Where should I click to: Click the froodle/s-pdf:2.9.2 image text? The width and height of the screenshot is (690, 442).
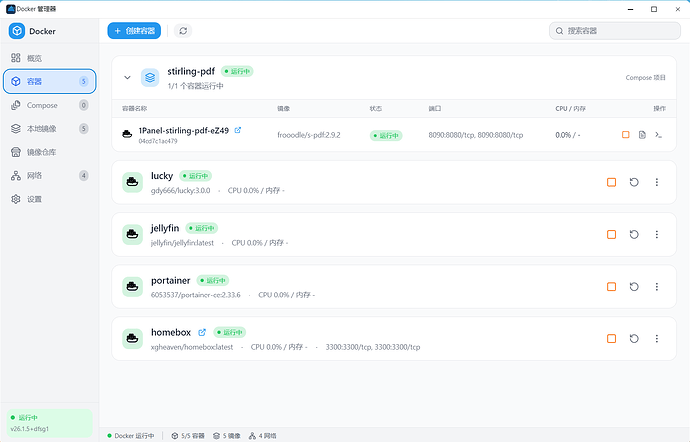pyautogui.click(x=309, y=135)
